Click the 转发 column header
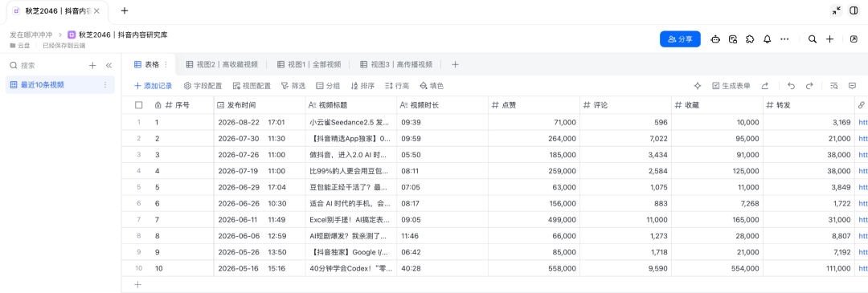The image size is (868, 293). pyautogui.click(x=809, y=105)
